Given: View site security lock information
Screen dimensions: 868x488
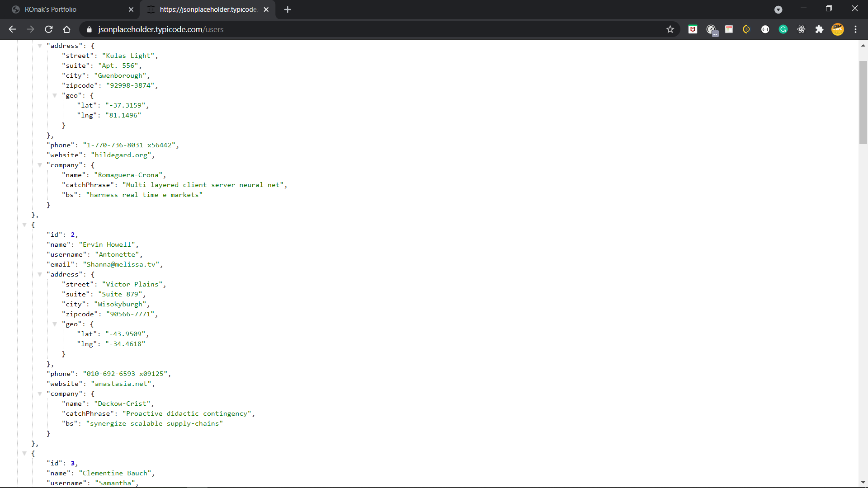Looking at the screenshot, I should pyautogui.click(x=89, y=29).
